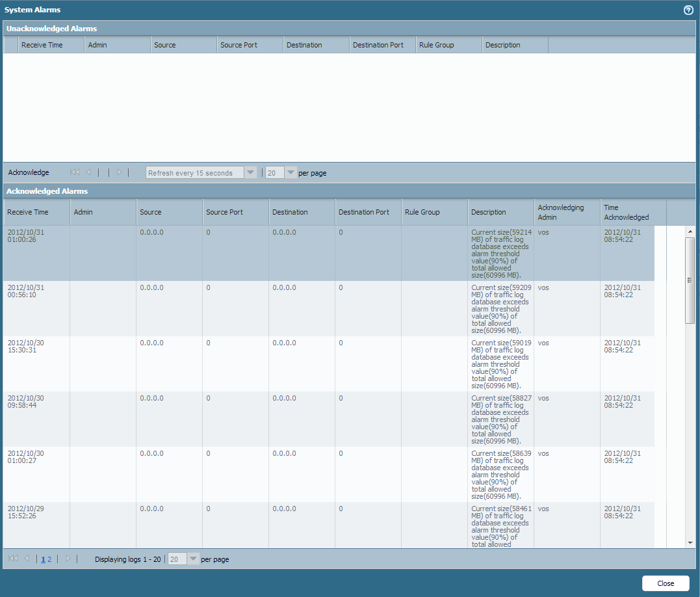This screenshot has width=700, height=597.
Task: Click the Acknowledged Alarms section header
Action: [x=349, y=191]
